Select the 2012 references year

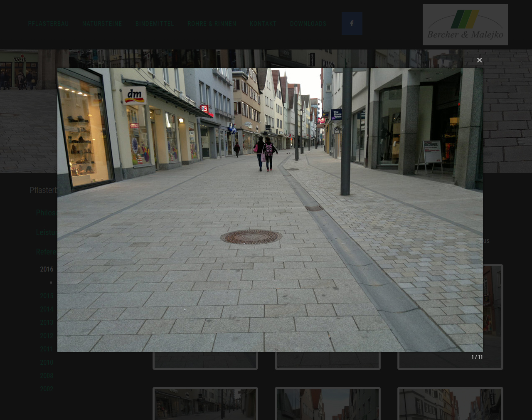(x=47, y=336)
